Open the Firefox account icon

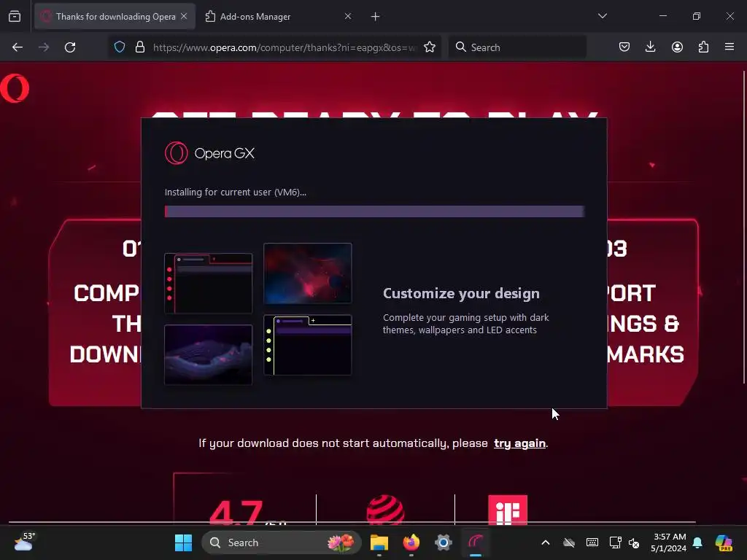[677, 47]
